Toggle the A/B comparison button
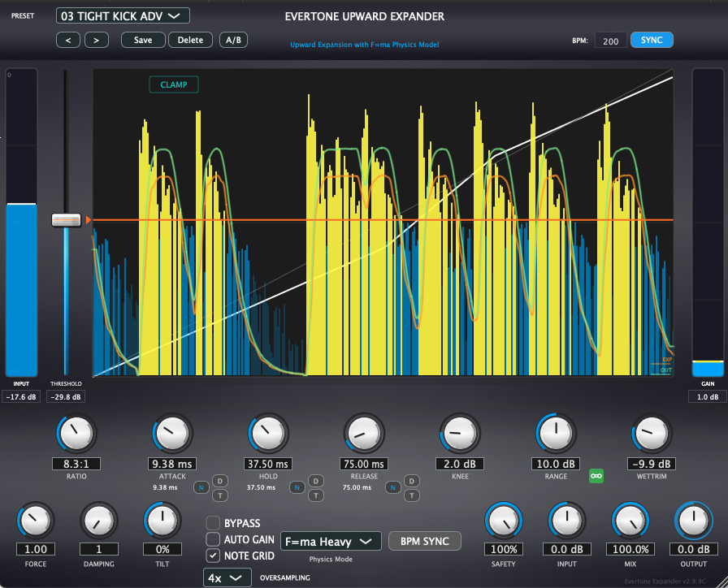The height and width of the screenshot is (588, 728). tap(233, 40)
